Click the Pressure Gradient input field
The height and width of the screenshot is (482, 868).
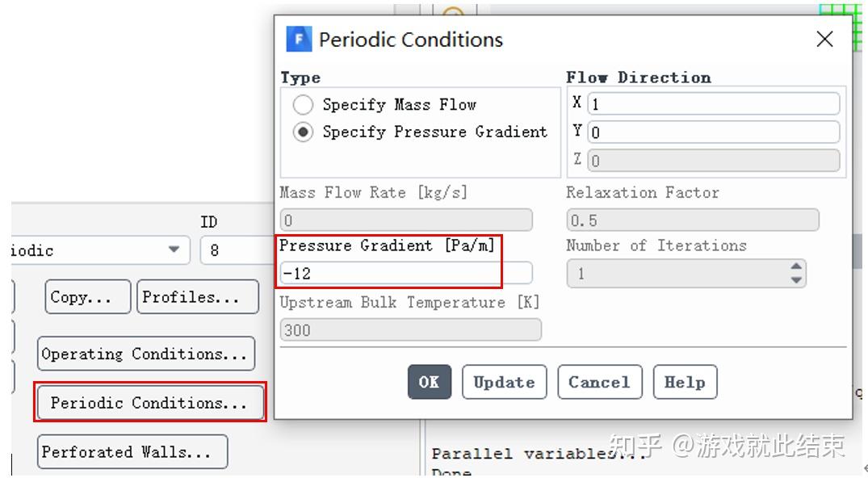(x=406, y=274)
